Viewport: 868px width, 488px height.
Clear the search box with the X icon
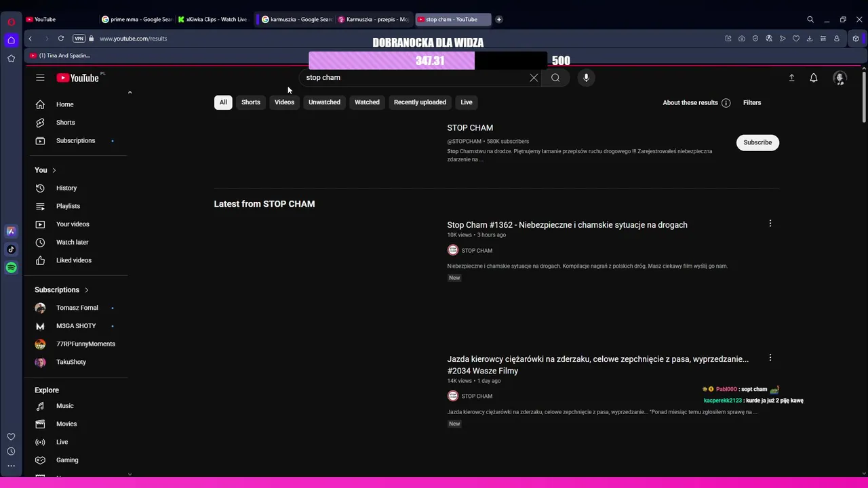[534, 78]
